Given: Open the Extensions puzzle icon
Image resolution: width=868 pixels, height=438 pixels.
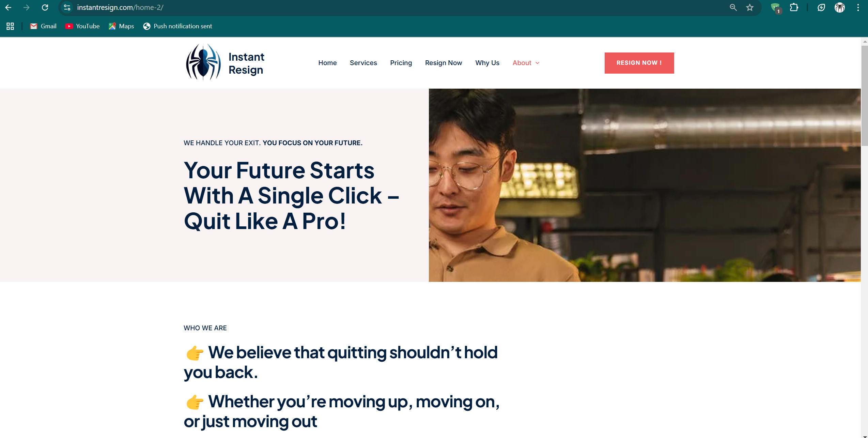Looking at the screenshot, I should click(794, 7).
